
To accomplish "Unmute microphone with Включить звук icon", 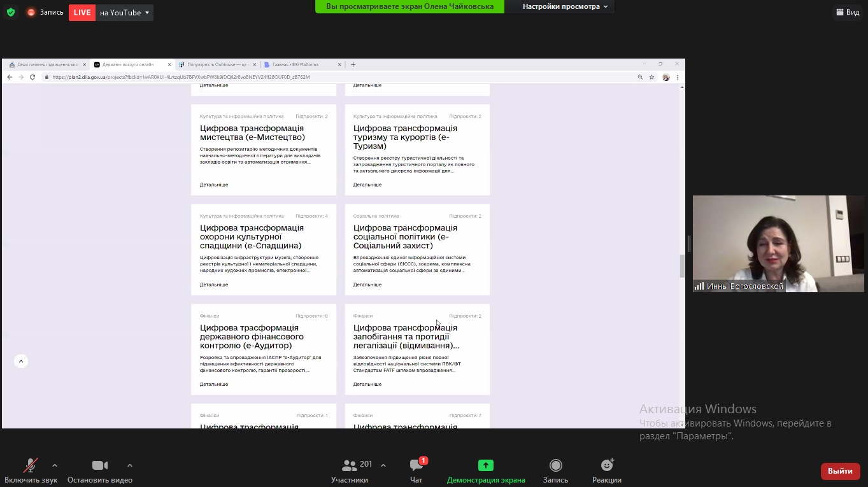I will [31, 466].
